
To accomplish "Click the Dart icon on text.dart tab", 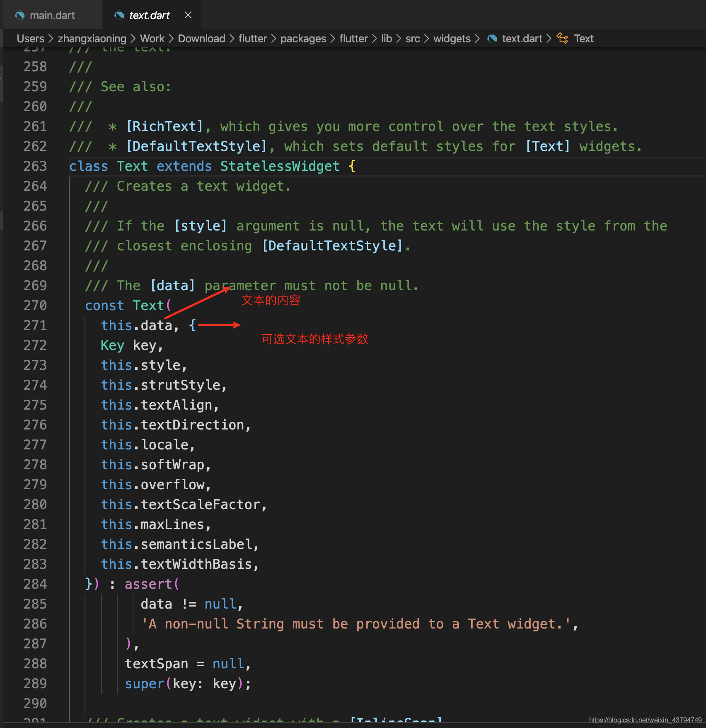I will pos(119,15).
